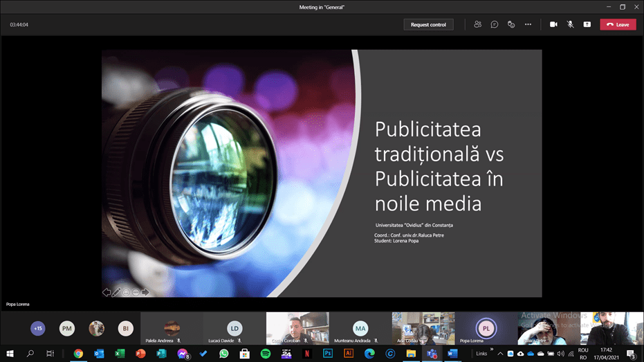Leave the meeting
Viewport: 644px width, 362px height.
tap(618, 24)
